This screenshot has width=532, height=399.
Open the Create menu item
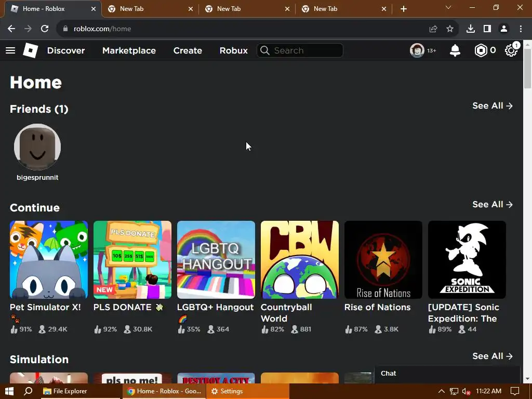click(x=188, y=50)
